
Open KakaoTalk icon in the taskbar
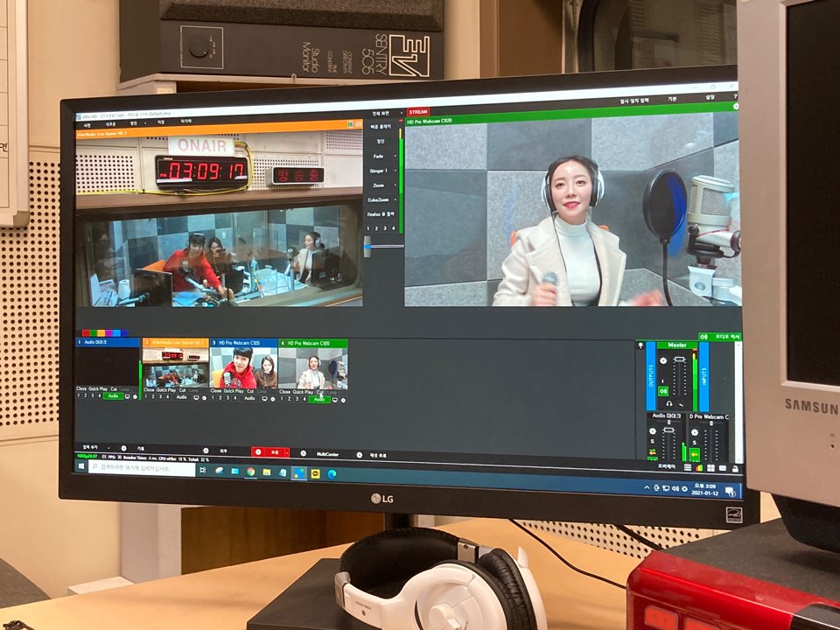315,474
